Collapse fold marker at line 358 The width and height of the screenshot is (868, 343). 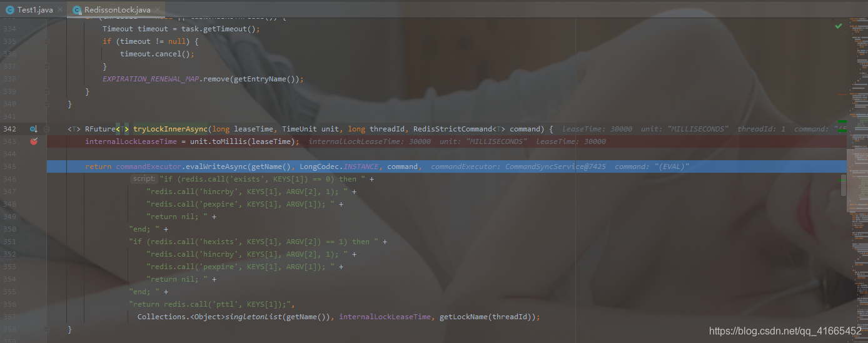click(47, 329)
